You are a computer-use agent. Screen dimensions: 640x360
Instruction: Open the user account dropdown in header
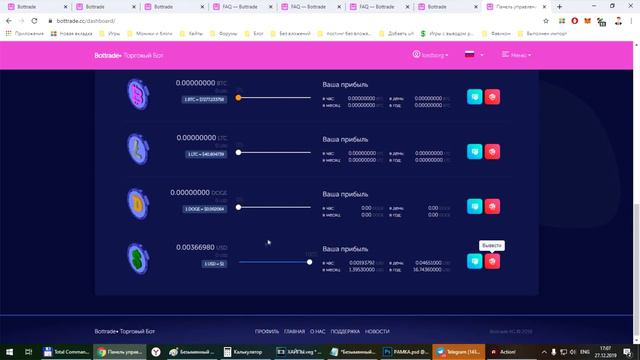[x=430, y=55]
